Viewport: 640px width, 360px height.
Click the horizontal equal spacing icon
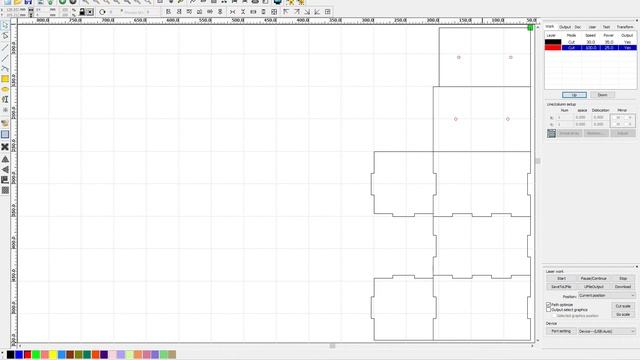232,12
